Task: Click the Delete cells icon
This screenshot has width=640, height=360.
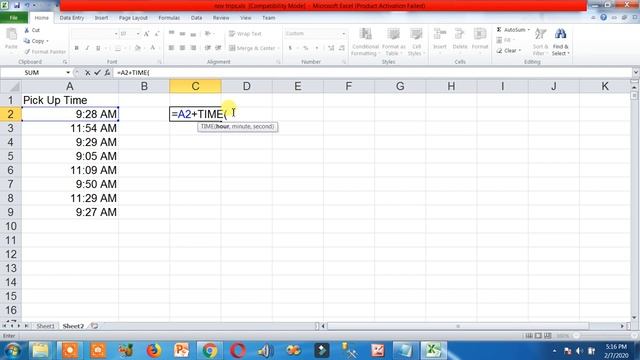Action: pos(460,34)
